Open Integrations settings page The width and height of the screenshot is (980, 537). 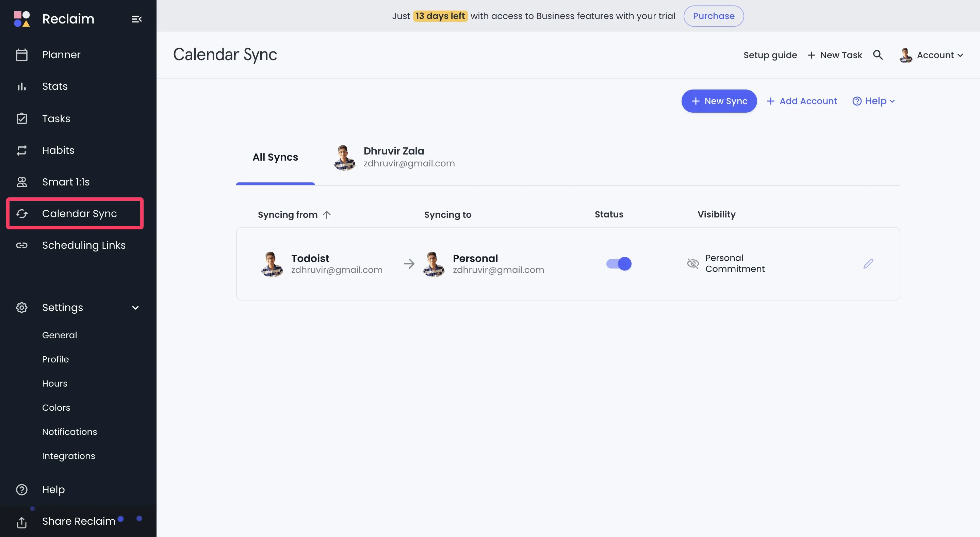click(68, 456)
